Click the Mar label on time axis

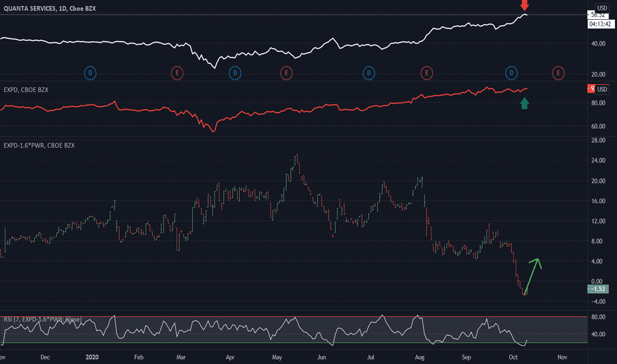point(181,357)
